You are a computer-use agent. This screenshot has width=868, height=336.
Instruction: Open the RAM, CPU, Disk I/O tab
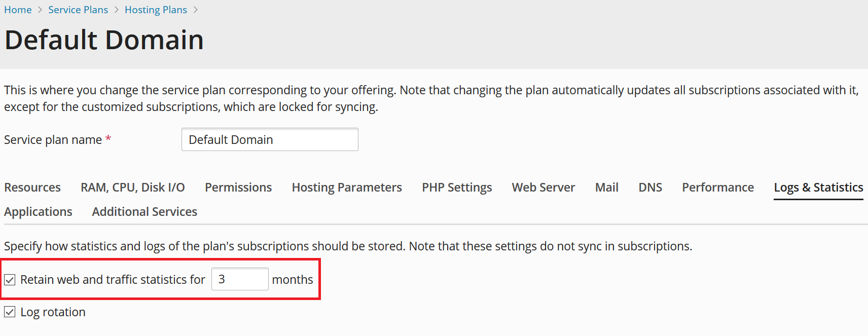click(x=132, y=188)
